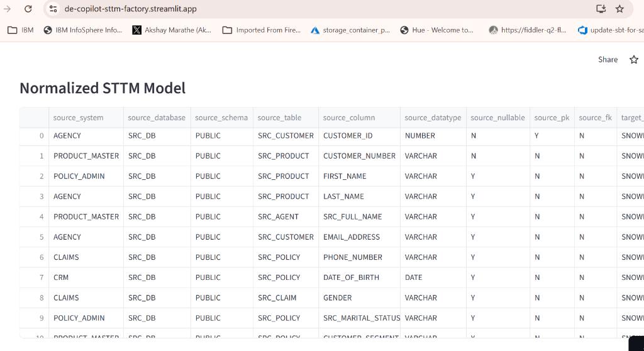Sort by source_datatype column header
This screenshot has width=644, height=351.
[433, 118]
